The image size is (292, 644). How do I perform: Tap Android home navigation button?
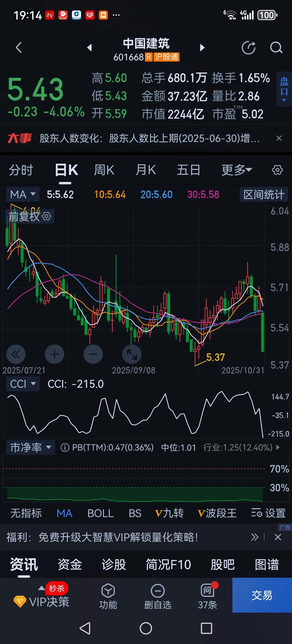(x=146, y=628)
